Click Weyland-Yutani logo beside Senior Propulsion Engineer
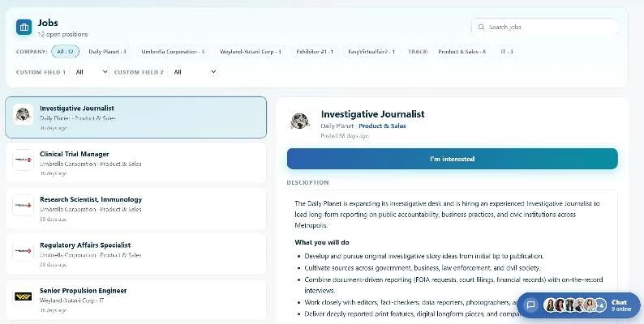 pos(23,296)
